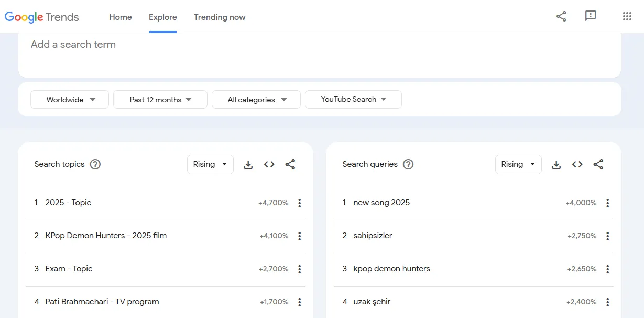
Task: Embed the Search queries widget
Action: (x=577, y=164)
